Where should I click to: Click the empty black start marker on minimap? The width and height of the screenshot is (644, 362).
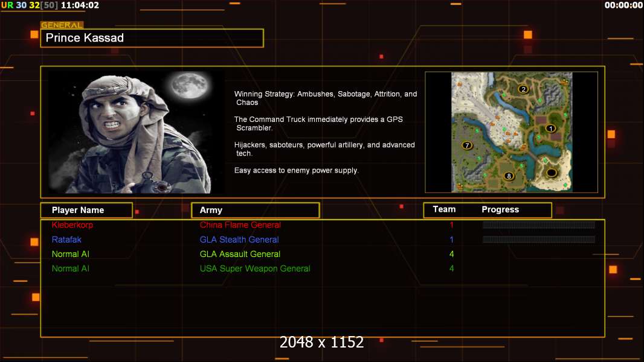551,173
